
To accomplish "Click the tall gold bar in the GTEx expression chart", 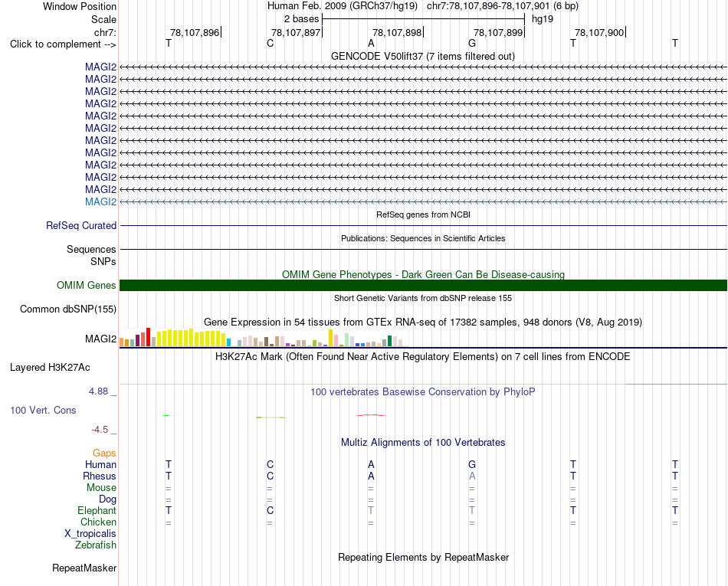I will (x=330, y=338).
